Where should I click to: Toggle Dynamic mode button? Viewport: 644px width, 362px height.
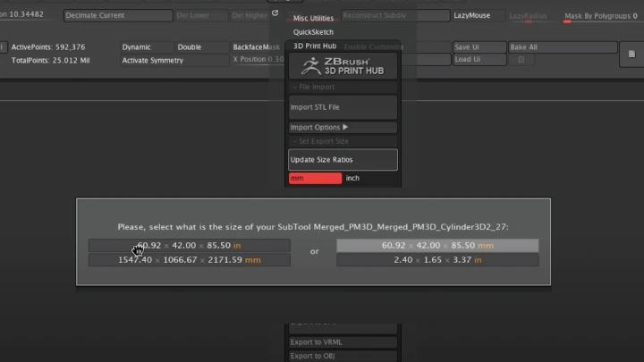146,47
